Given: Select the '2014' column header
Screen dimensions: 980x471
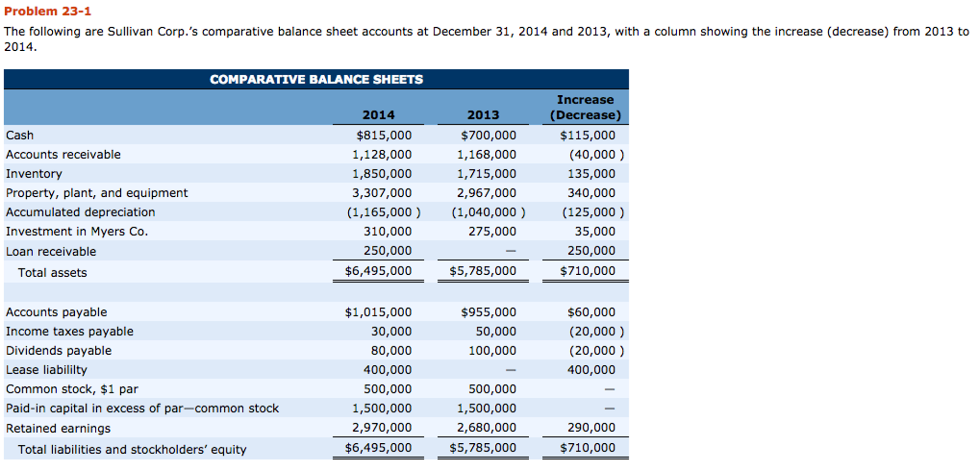Looking at the screenshot, I should click(378, 115).
